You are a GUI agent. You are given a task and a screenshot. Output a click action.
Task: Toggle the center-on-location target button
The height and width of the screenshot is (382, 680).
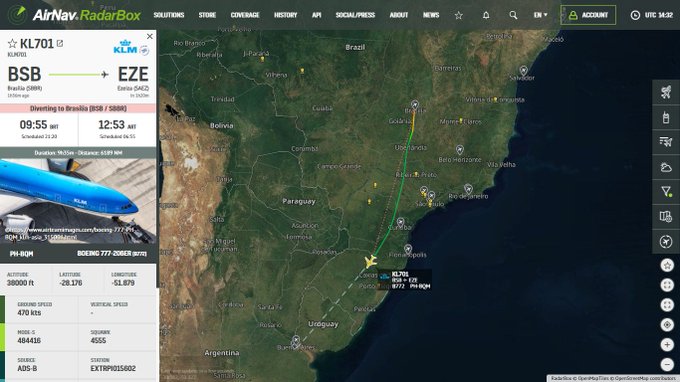click(667, 325)
